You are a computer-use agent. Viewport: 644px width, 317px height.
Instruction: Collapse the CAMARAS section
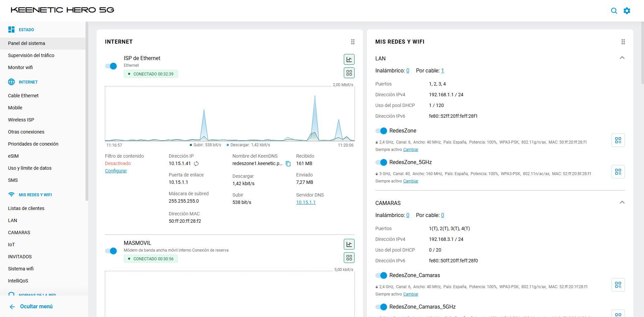pyautogui.click(x=622, y=203)
